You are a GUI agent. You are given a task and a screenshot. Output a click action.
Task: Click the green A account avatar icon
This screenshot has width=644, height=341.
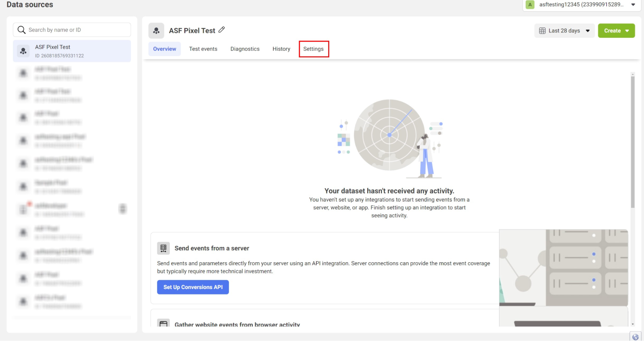pos(530,5)
